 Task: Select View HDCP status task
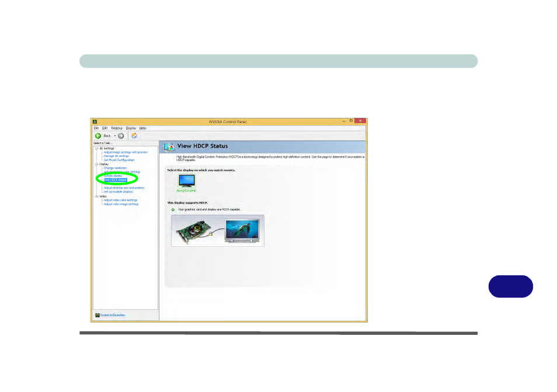click(x=115, y=180)
